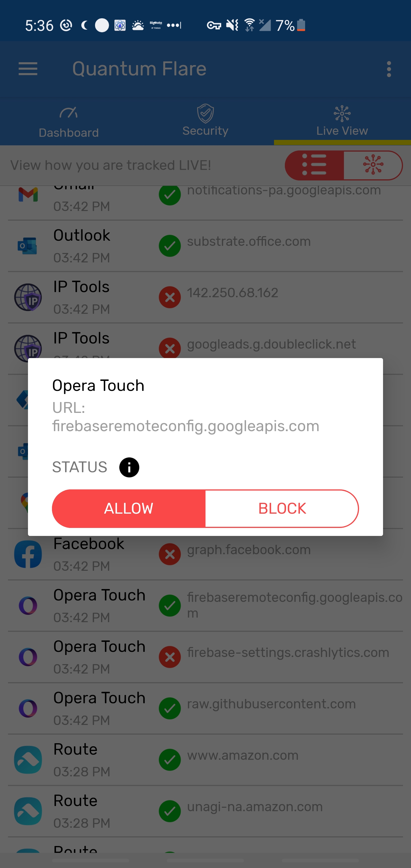Open the hamburger navigation menu

(28, 69)
